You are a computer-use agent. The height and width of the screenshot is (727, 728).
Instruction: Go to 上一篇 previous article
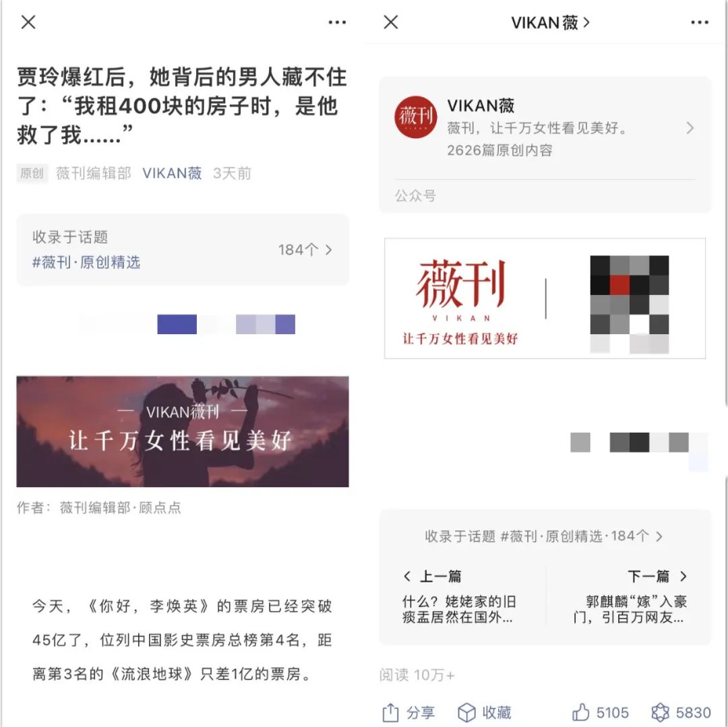(x=460, y=598)
